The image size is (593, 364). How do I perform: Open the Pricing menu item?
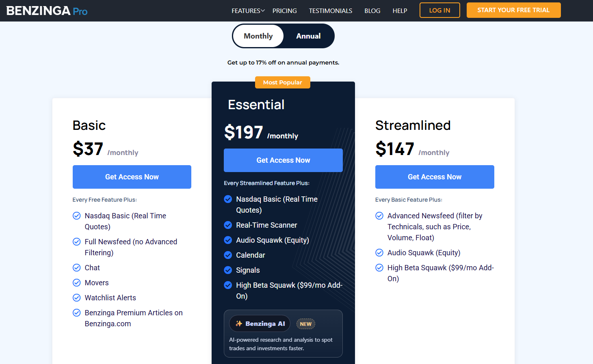pos(284,11)
